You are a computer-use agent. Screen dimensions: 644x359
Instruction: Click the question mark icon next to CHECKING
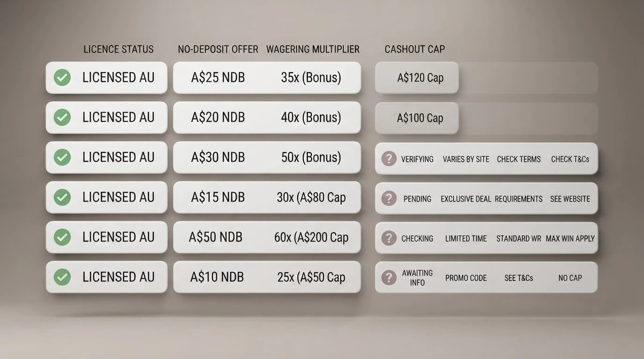389,238
